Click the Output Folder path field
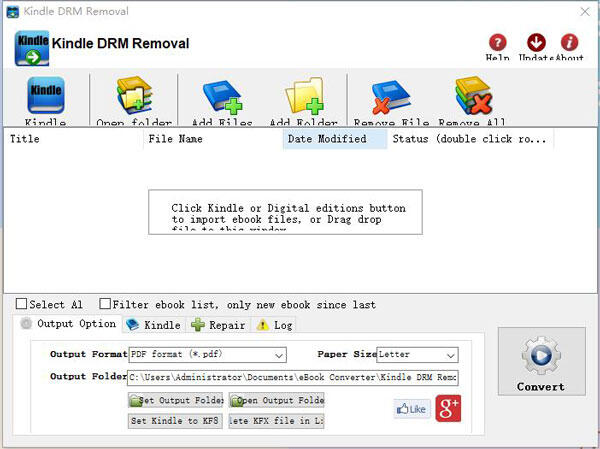This screenshot has width=600, height=449. coord(292,377)
